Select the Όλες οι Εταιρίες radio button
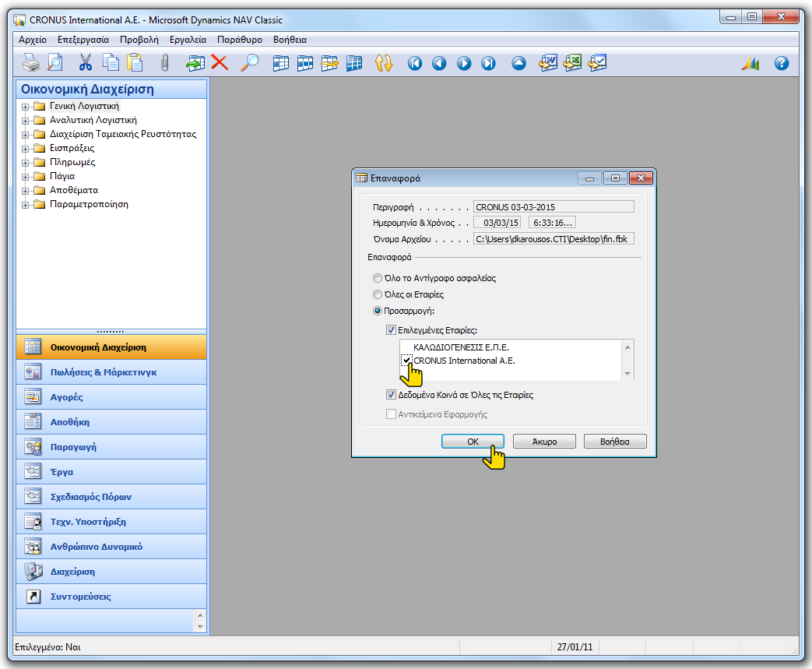This screenshot has height=669, width=812. point(378,294)
